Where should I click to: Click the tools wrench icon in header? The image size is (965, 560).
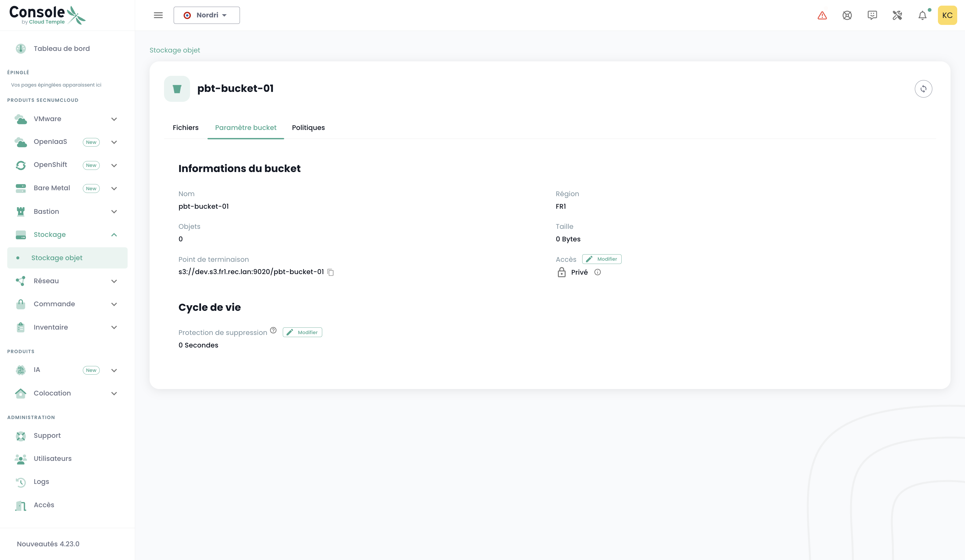(x=897, y=15)
